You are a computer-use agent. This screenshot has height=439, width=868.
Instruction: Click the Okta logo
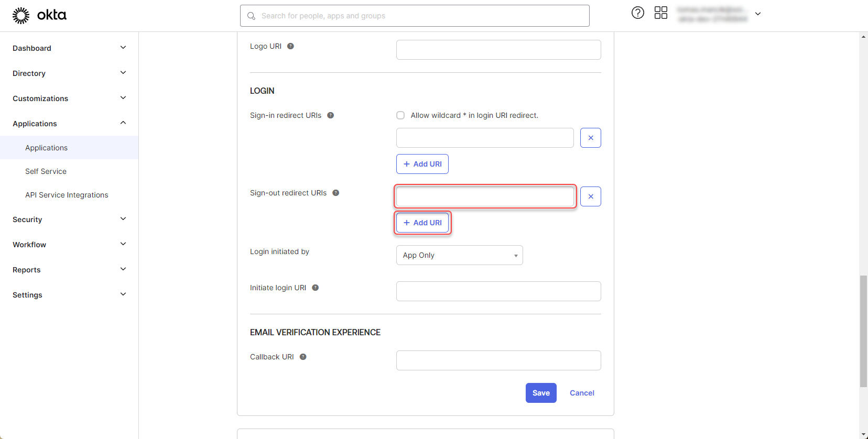tap(39, 15)
